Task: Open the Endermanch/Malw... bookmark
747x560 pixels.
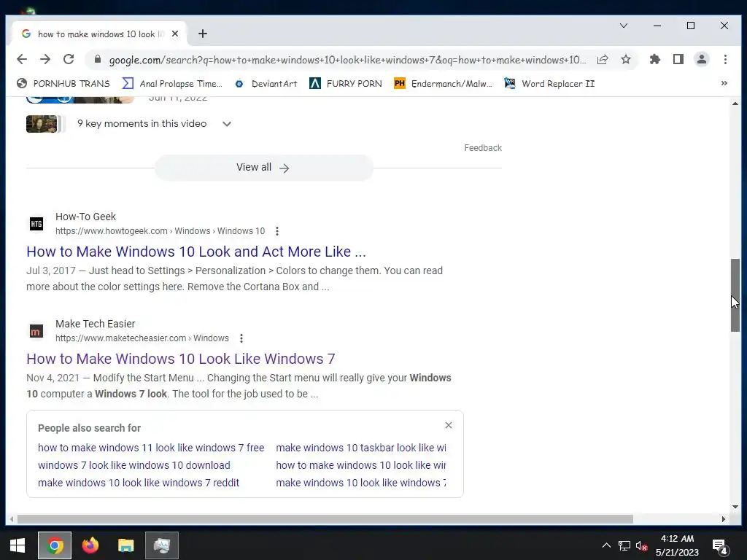Action: (443, 84)
